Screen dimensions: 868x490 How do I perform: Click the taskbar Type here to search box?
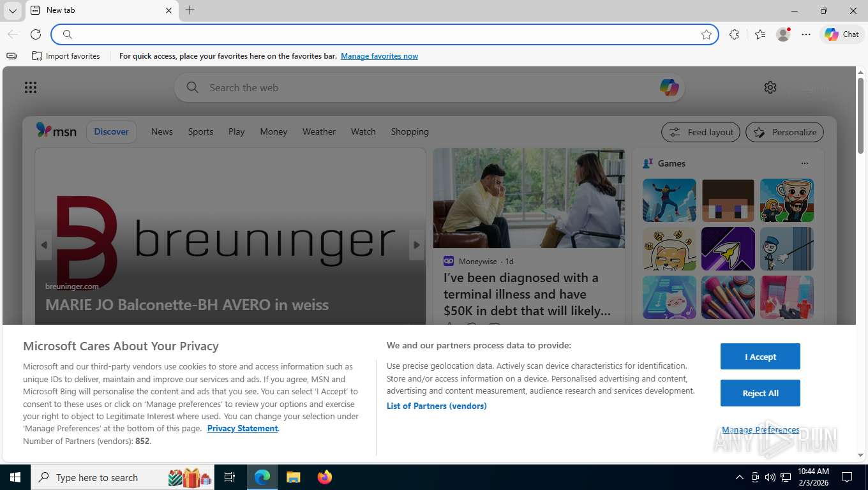123,477
